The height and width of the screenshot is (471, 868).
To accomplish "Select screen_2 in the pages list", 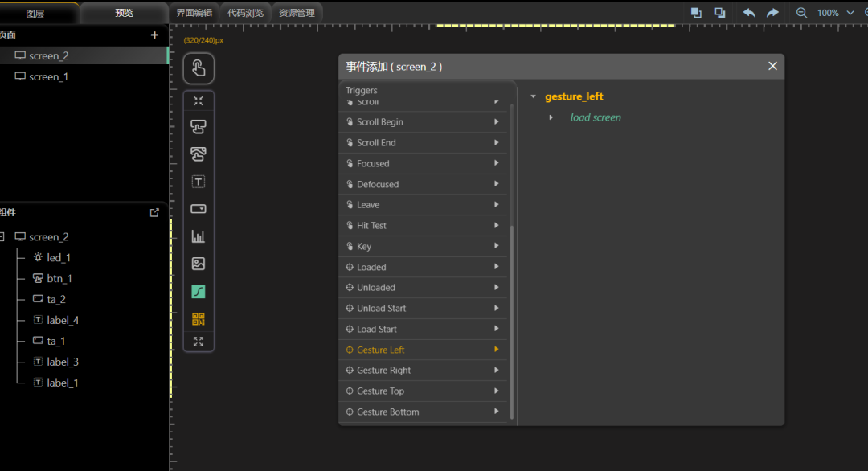I will 83,56.
